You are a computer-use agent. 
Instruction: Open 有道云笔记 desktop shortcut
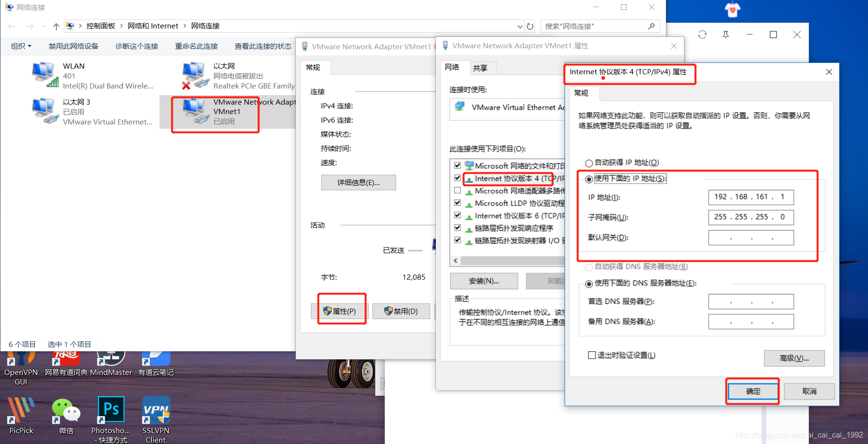[x=156, y=364]
